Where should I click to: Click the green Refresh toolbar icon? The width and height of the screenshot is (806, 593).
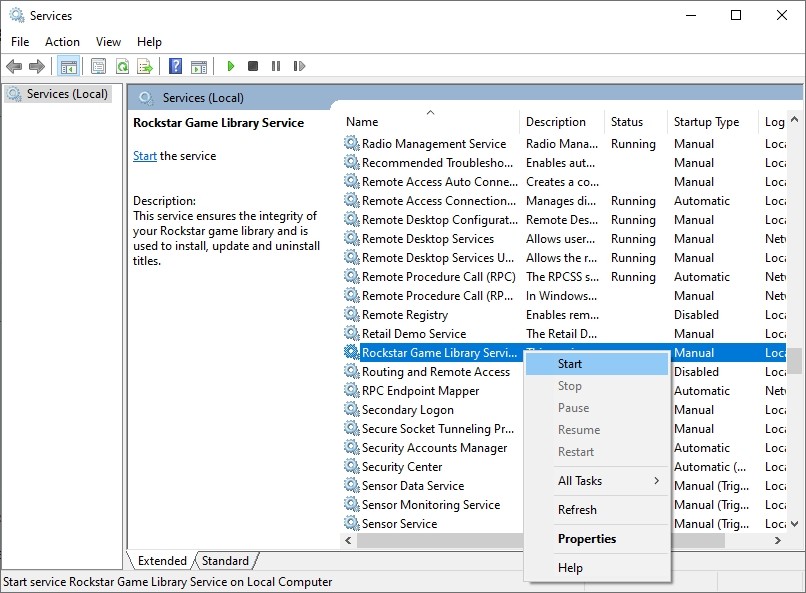click(122, 66)
